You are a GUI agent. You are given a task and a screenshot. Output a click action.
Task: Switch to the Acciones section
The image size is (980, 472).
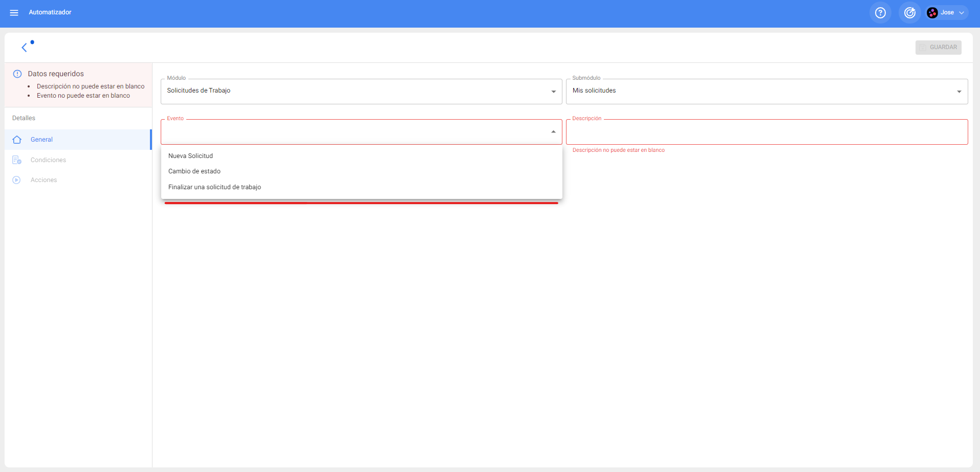pyautogui.click(x=44, y=180)
